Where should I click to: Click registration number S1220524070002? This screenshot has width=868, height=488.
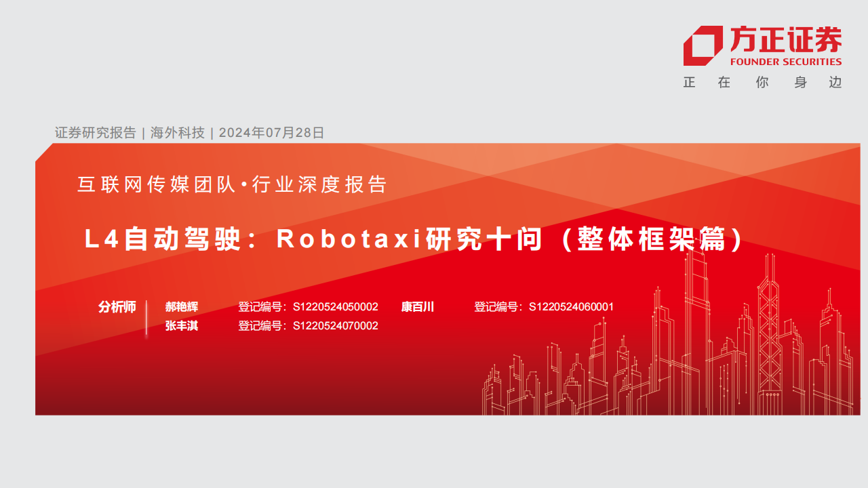[336, 326]
